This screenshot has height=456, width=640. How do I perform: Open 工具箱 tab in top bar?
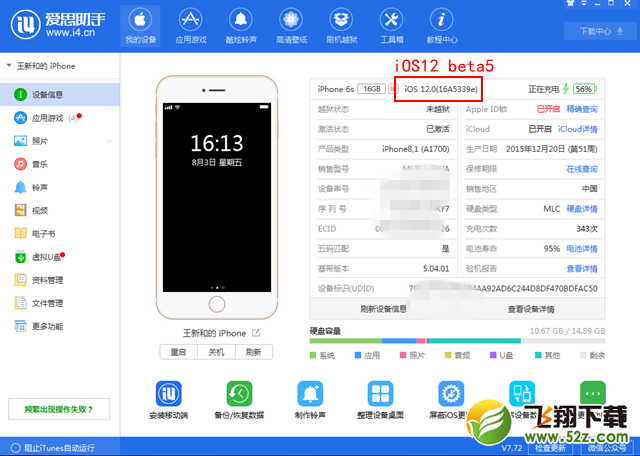[x=391, y=26]
